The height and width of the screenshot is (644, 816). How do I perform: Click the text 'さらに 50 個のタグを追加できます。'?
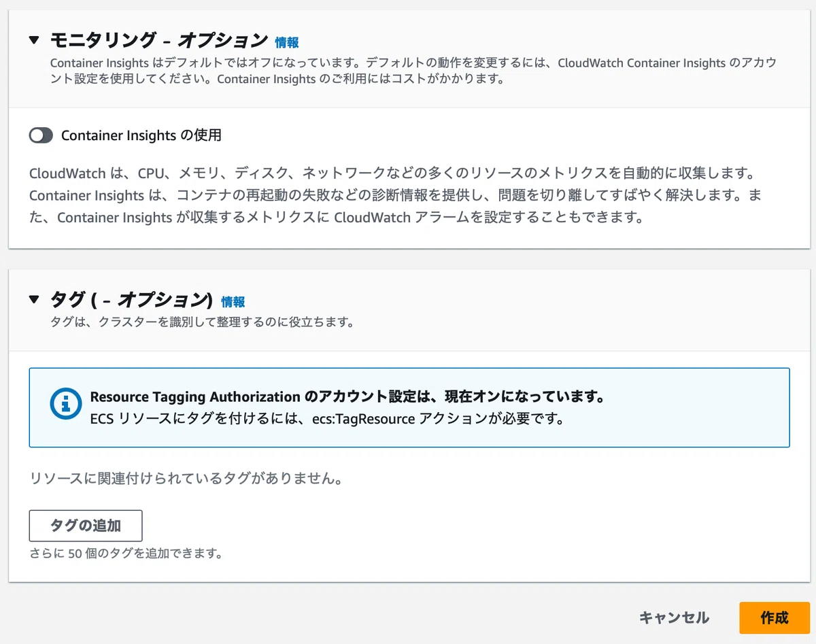[x=126, y=553]
